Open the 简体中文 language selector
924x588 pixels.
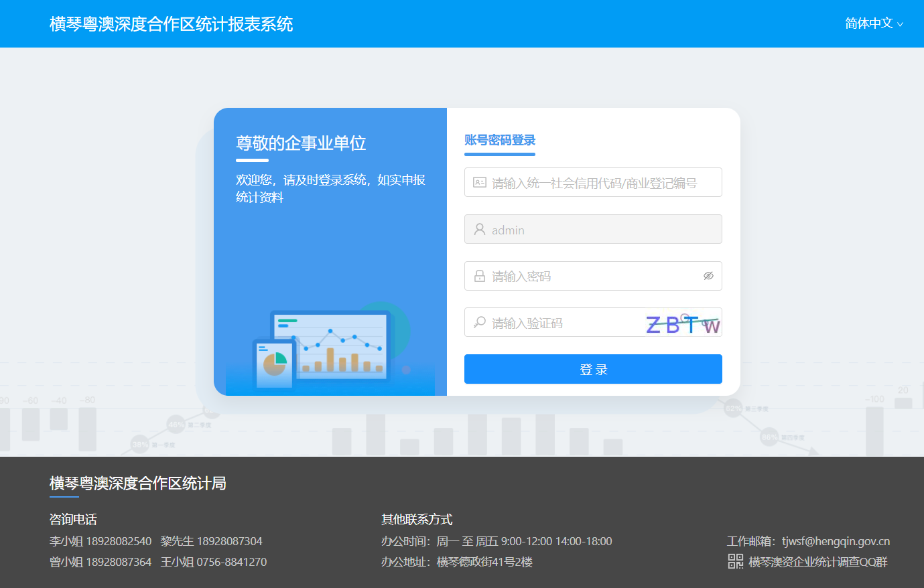869,23
